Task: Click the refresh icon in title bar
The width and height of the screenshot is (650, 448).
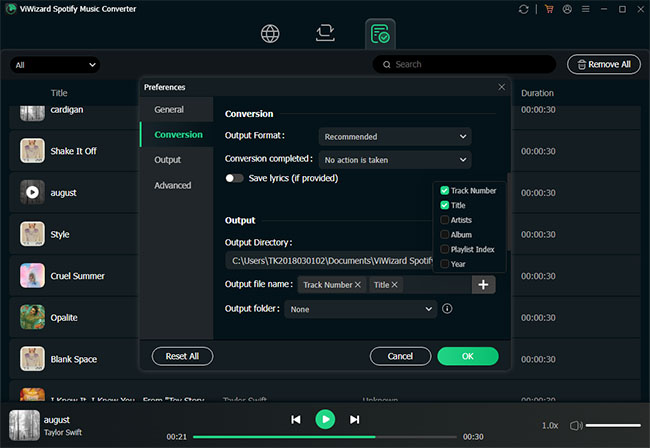Action: click(x=524, y=9)
